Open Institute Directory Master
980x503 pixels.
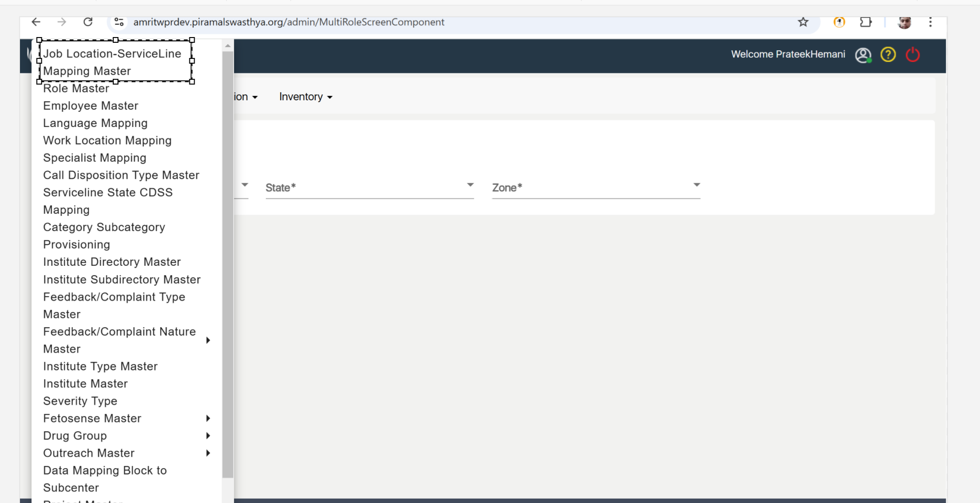(x=112, y=262)
